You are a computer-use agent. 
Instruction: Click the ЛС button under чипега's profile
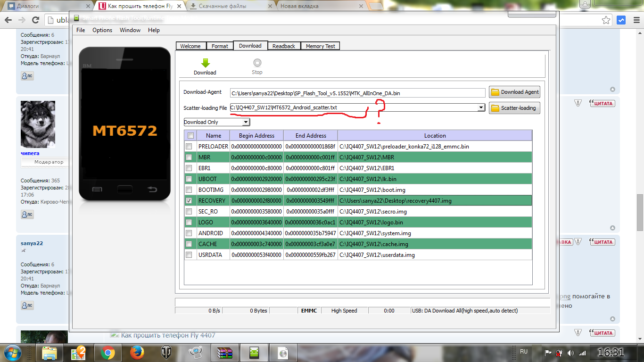[x=27, y=214]
